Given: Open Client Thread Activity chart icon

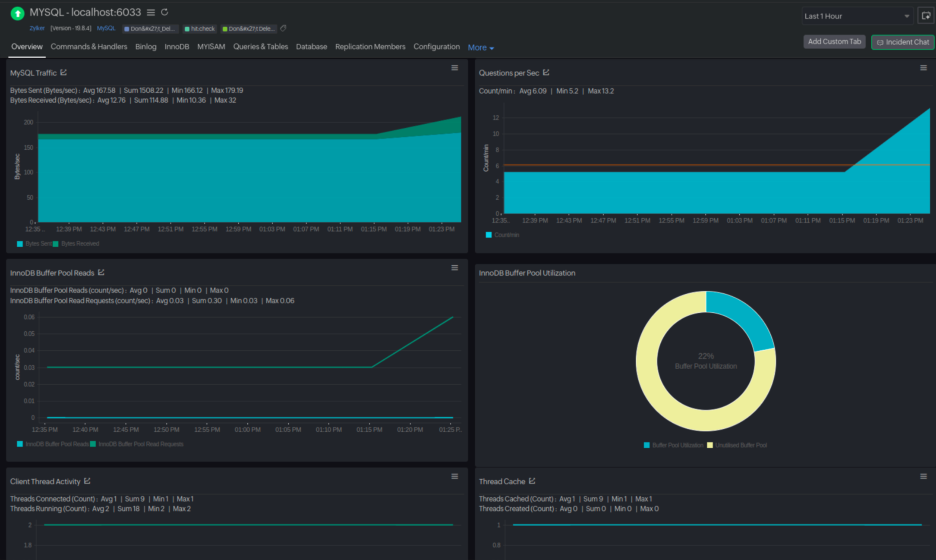Looking at the screenshot, I should pos(87,481).
